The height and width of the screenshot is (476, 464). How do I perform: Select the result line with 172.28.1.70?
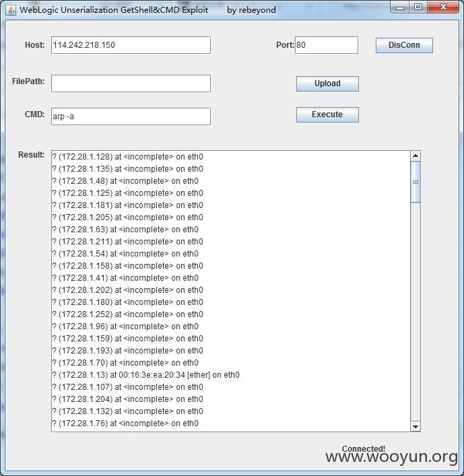click(125, 363)
